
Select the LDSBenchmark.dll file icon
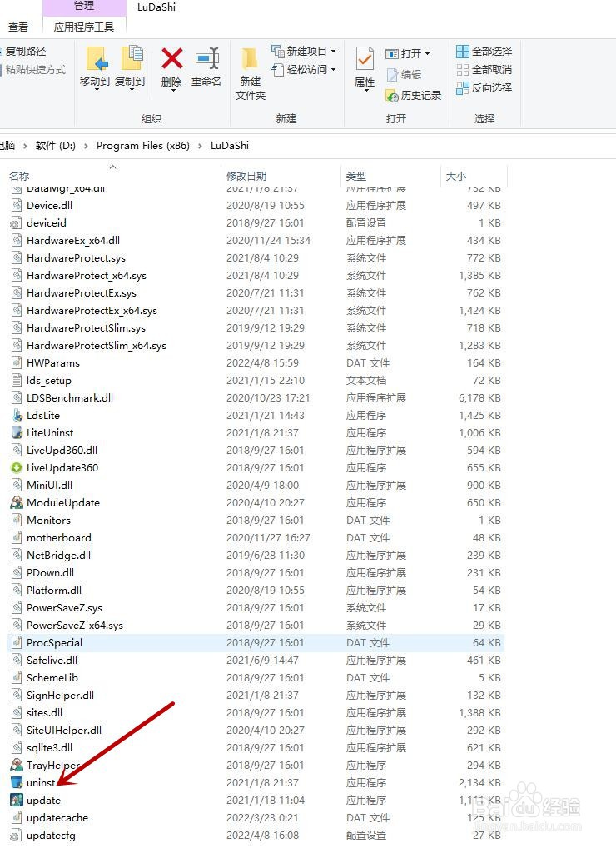17,397
